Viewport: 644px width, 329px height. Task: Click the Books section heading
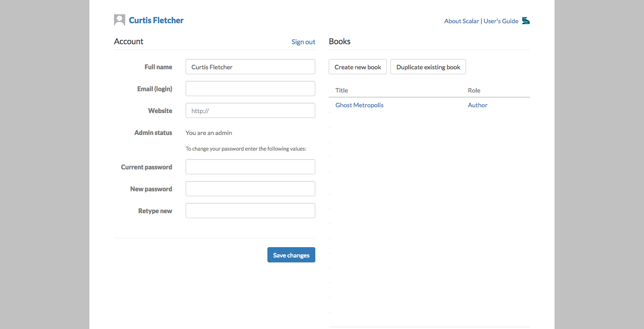click(x=339, y=42)
